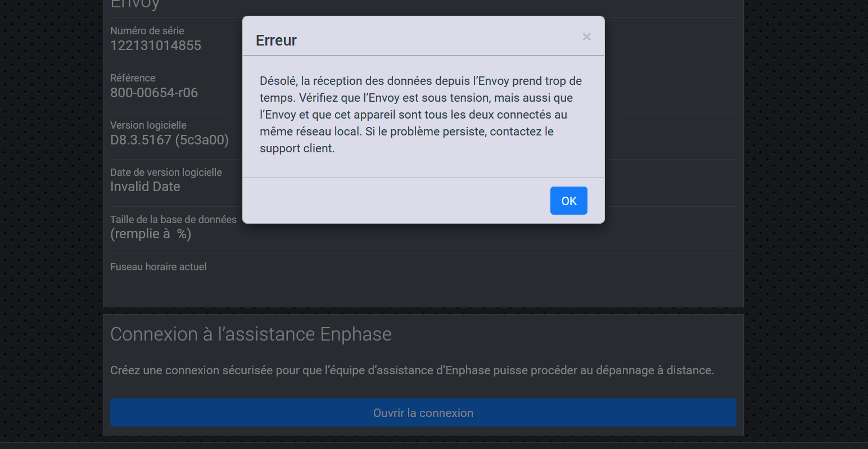868x449 pixels.
Task: Click the Référence label
Action: (x=133, y=78)
